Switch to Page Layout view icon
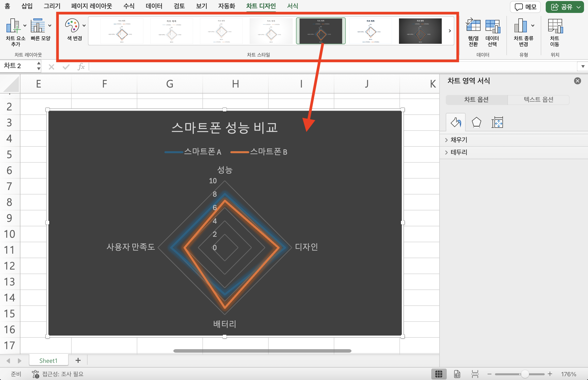Image resolution: width=588 pixels, height=380 pixels. (457, 374)
